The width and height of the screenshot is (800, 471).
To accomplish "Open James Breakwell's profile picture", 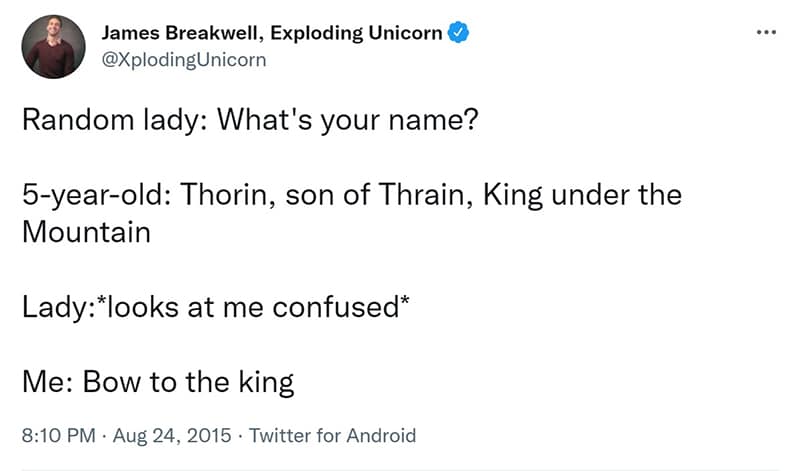I will [x=54, y=46].
